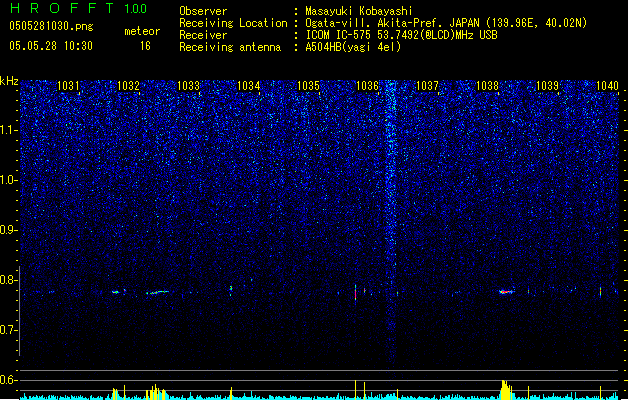
Task: Click the 0.6 frequency axis label
Action: [x=9, y=380]
